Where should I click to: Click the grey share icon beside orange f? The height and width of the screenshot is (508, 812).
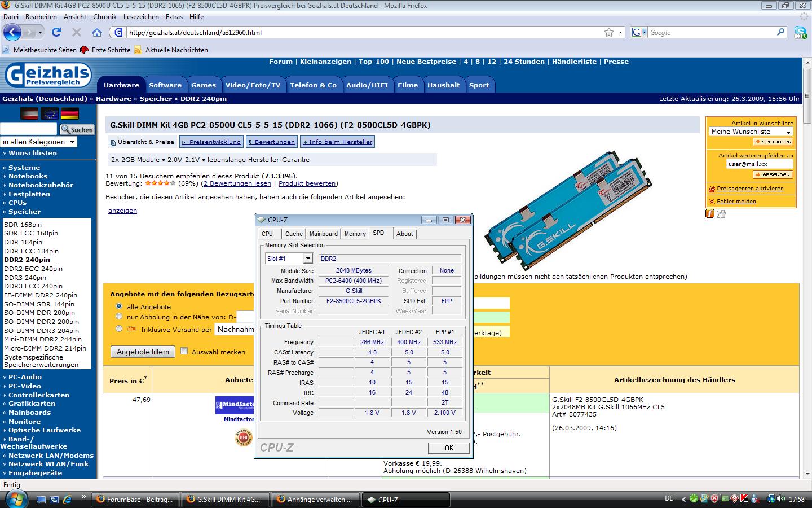pyautogui.click(x=721, y=213)
